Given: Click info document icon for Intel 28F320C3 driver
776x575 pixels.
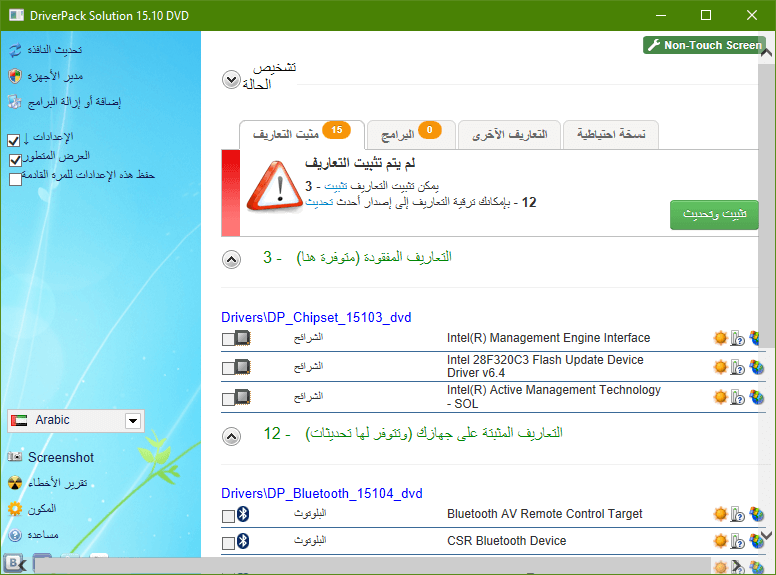Looking at the screenshot, I should [738, 368].
